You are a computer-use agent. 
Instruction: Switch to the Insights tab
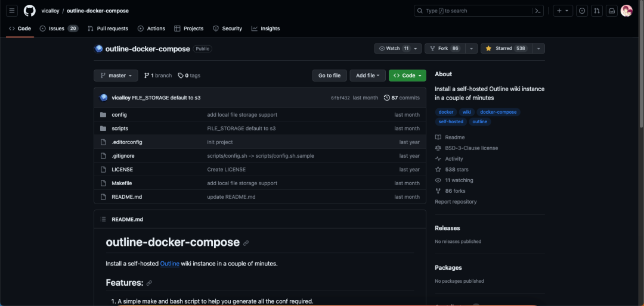[265, 29]
